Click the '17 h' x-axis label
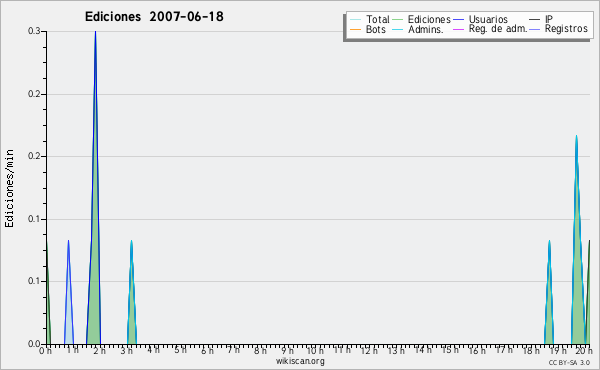The height and width of the screenshot is (370, 600). coord(504,350)
